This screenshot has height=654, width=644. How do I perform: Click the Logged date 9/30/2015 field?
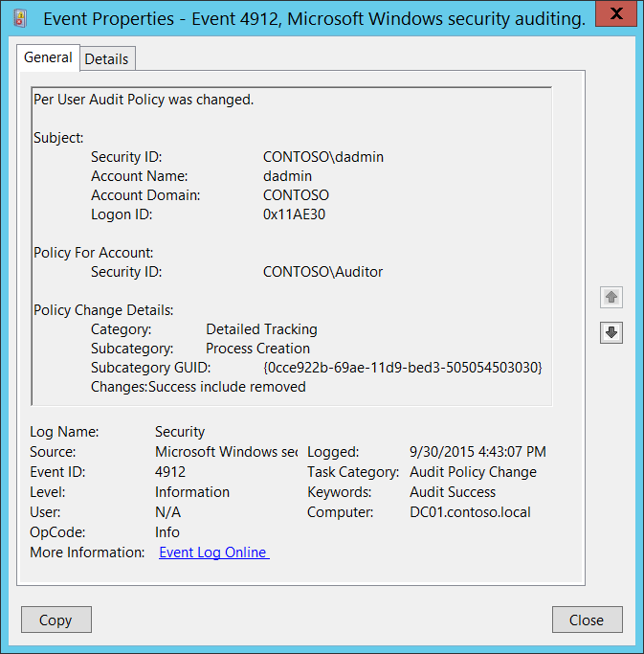tap(477, 452)
